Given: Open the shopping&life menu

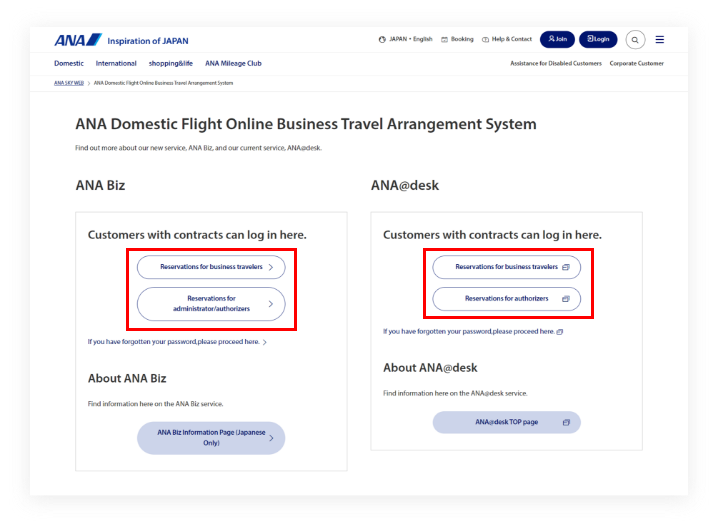Looking at the screenshot, I should click(170, 63).
